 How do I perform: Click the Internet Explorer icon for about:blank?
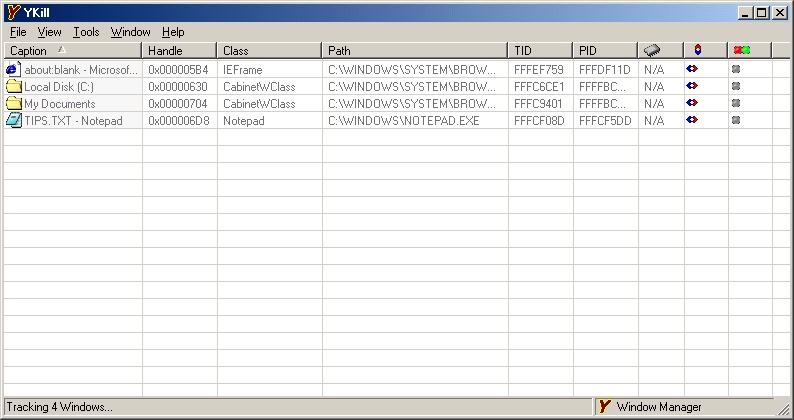coord(13,69)
